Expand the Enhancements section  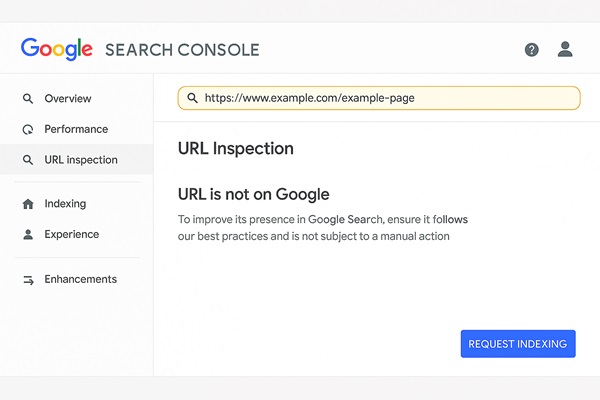tap(80, 279)
